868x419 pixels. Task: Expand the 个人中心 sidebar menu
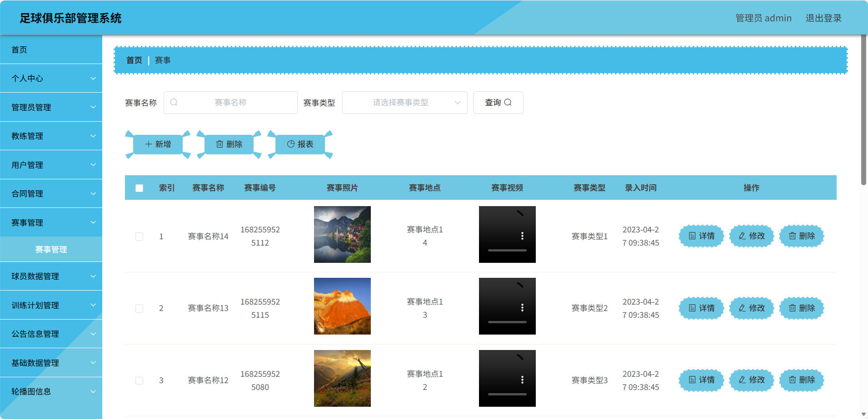click(51, 79)
